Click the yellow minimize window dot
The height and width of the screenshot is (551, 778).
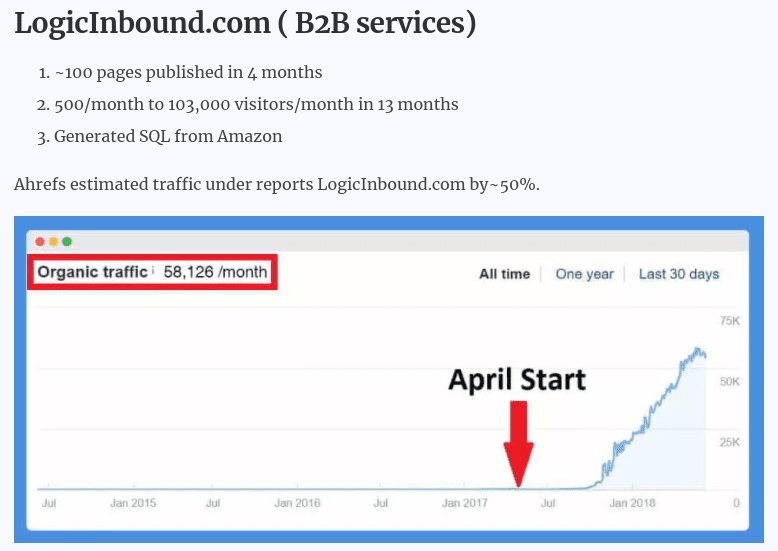point(54,242)
